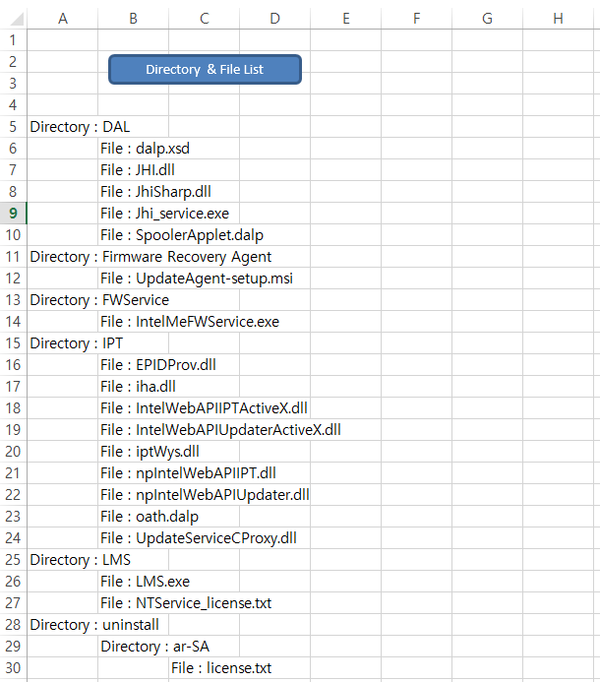600x682 pixels.
Task: Click cell 'File : iptWys.dll'
Action: [x=150, y=451]
